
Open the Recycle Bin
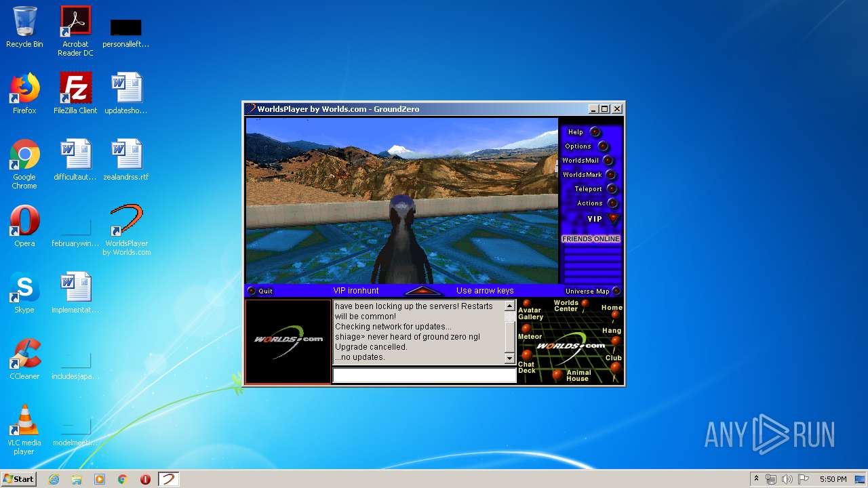point(24,27)
